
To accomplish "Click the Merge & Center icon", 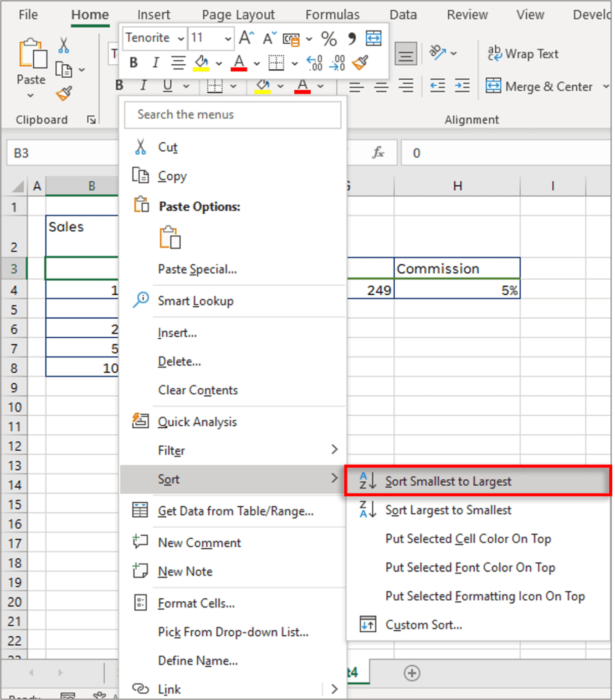I will click(x=493, y=86).
